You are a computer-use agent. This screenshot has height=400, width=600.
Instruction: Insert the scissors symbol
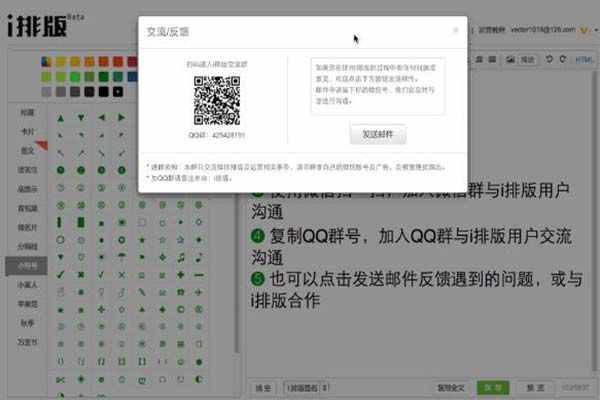[x=60, y=380]
